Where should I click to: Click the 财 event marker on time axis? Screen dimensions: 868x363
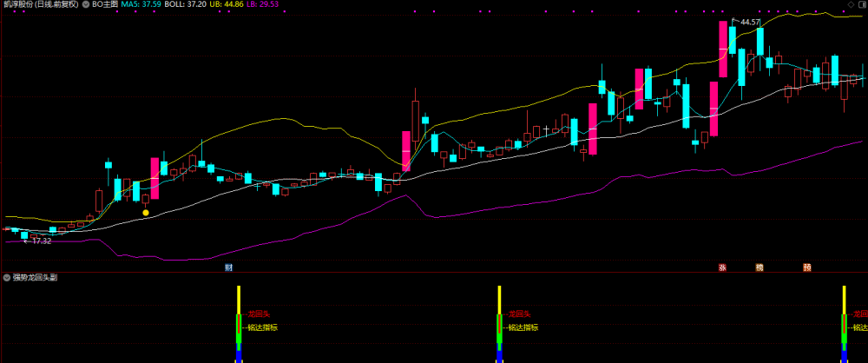coord(228,267)
